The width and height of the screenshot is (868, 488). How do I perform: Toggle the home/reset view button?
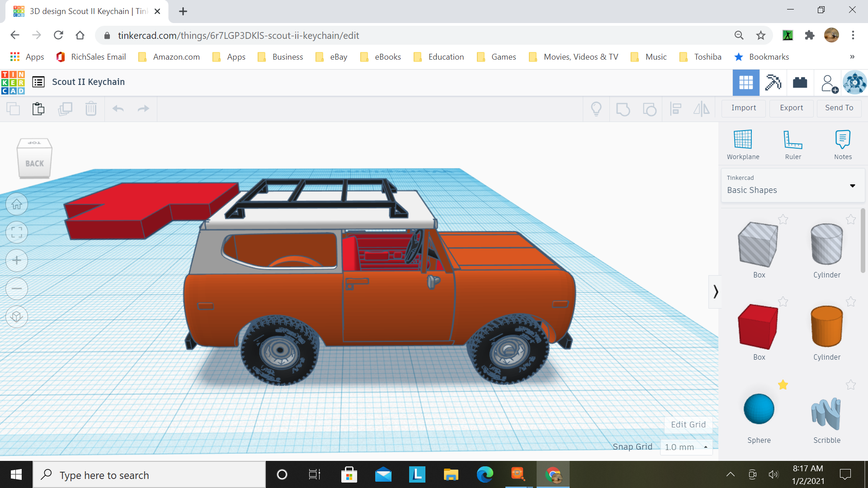(x=16, y=203)
